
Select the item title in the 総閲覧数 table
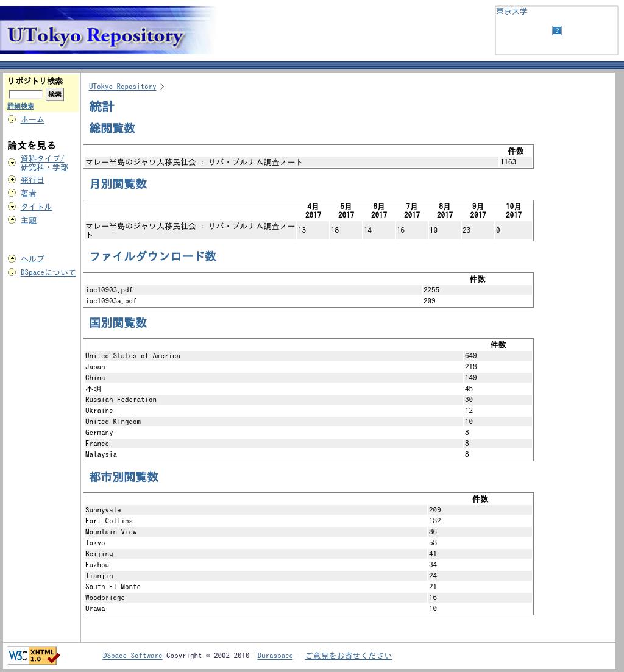tap(194, 162)
